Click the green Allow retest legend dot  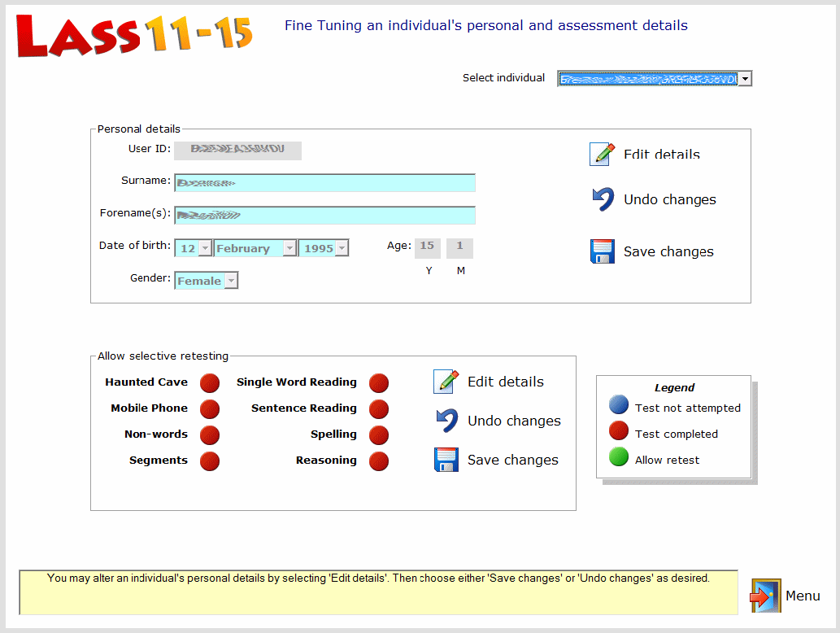point(619,456)
